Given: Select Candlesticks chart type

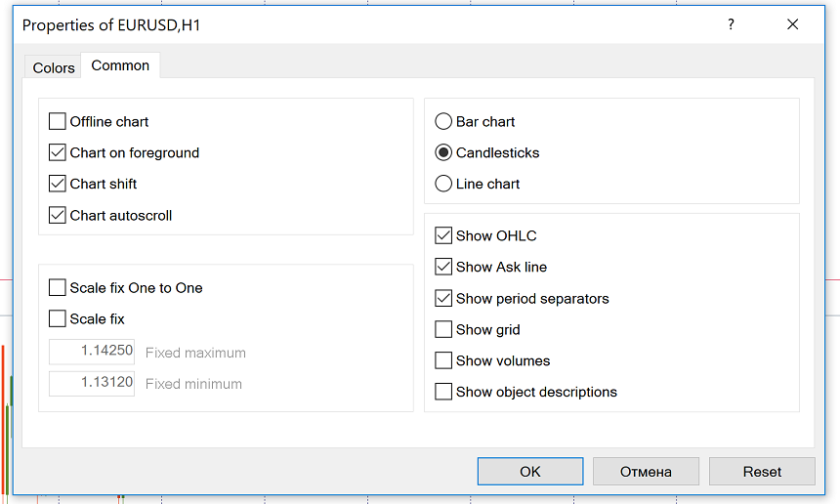Looking at the screenshot, I should coord(443,153).
